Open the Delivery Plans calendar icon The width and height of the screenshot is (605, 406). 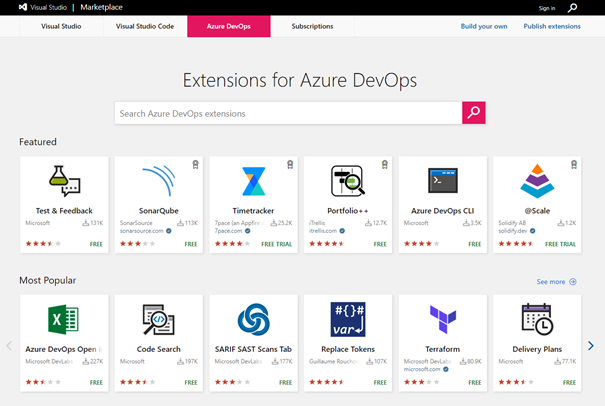537,319
